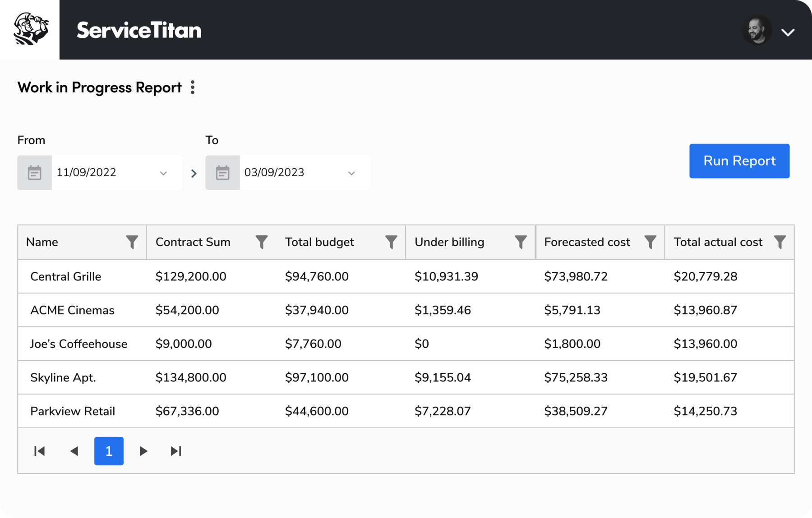Expand the To date dropdown
This screenshot has height=518, width=812.
click(352, 172)
